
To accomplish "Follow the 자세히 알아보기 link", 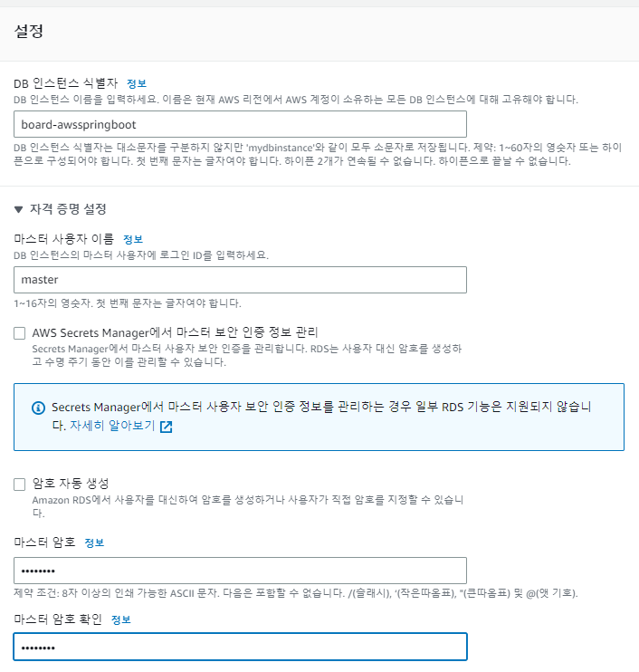I will (x=112, y=426).
